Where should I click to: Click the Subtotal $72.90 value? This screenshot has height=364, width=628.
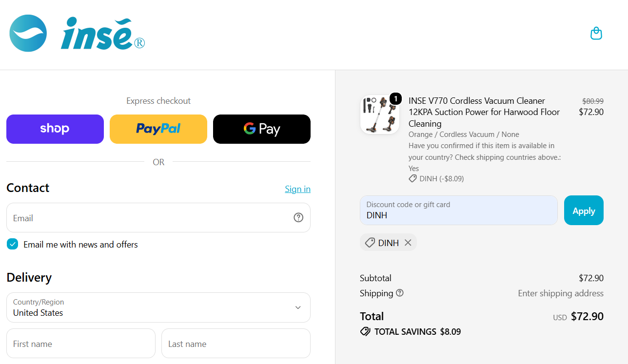click(591, 278)
